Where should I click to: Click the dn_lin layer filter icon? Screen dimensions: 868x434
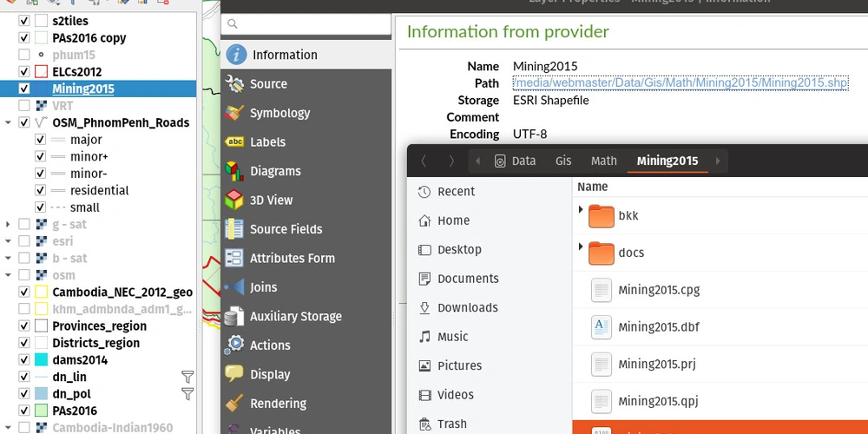pyautogui.click(x=187, y=377)
